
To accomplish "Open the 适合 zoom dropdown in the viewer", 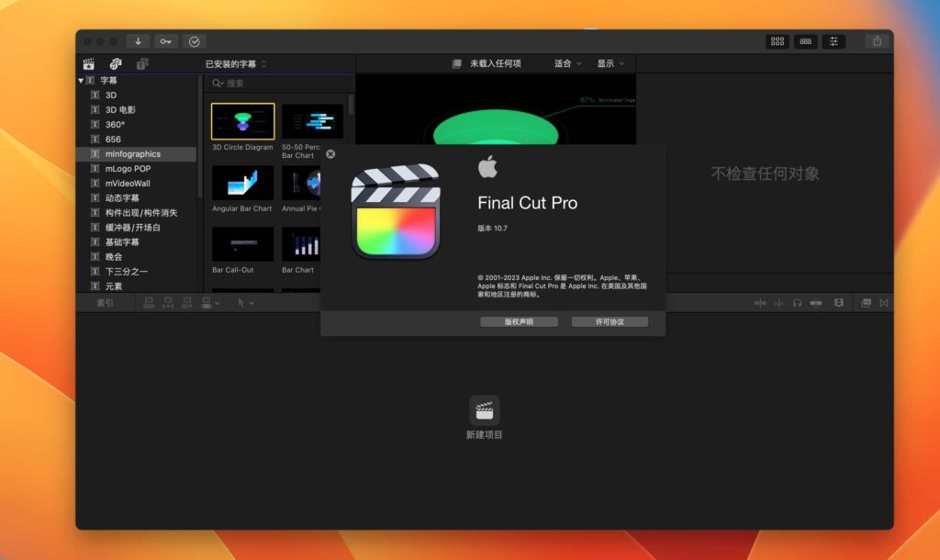I will coord(565,63).
